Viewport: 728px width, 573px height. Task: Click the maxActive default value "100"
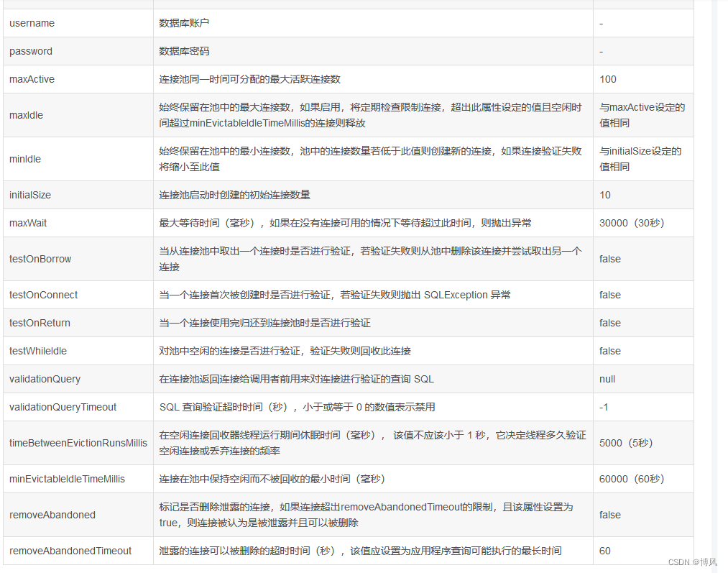click(x=608, y=79)
